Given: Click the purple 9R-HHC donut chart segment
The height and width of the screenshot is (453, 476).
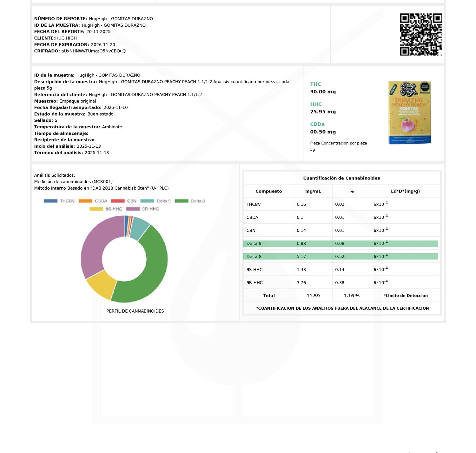Looking at the screenshot, I should 95,245.
